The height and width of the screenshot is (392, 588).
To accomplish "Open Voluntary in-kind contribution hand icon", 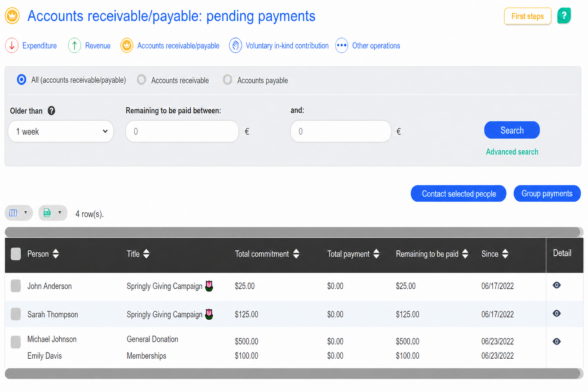I will pyautogui.click(x=235, y=46).
